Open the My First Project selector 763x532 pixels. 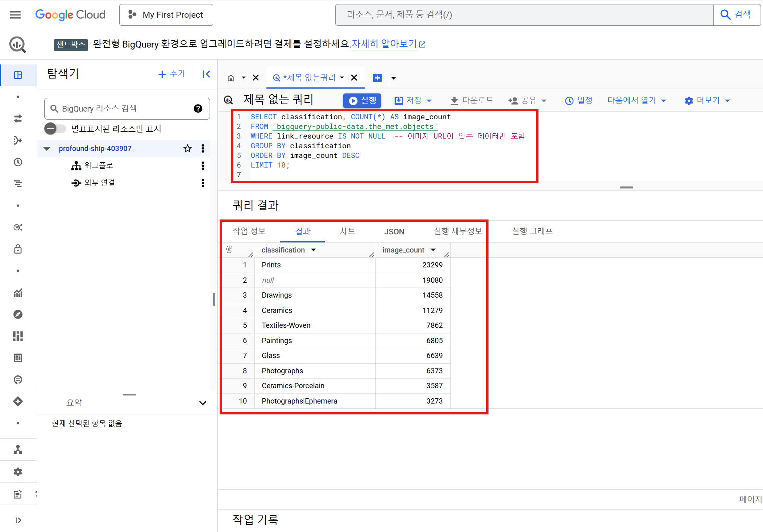tap(166, 15)
